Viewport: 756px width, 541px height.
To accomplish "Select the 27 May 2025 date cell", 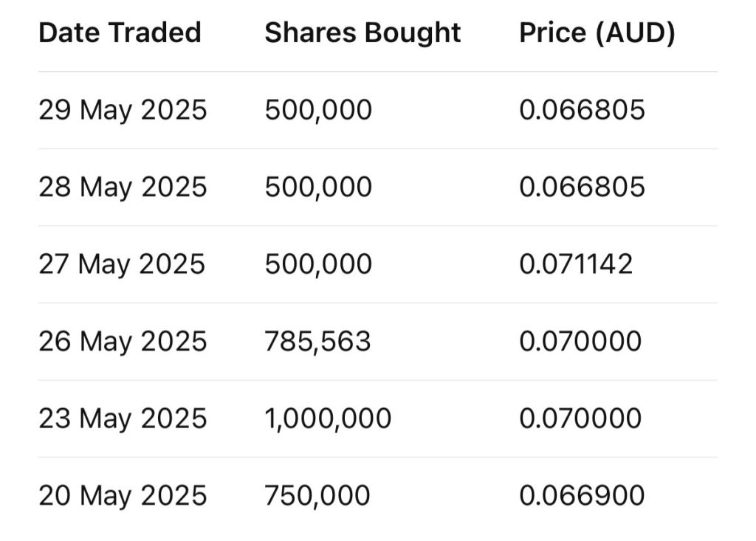I will (x=122, y=264).
